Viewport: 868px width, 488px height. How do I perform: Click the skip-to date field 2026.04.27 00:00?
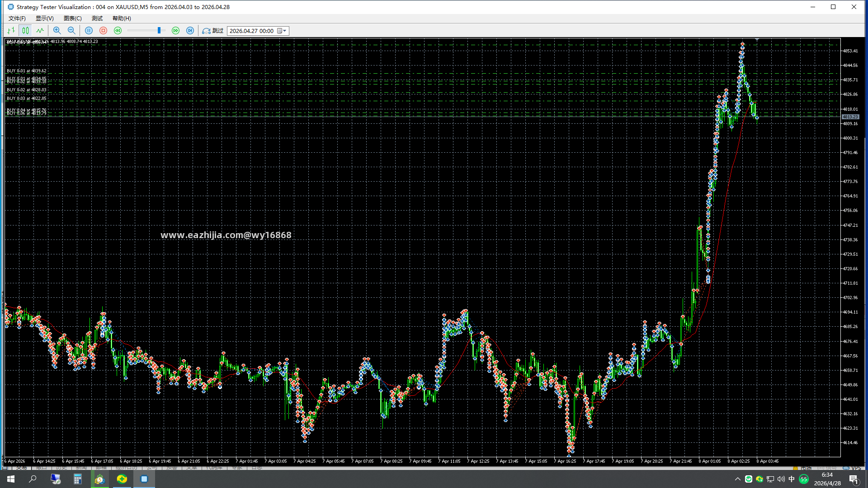252,31
